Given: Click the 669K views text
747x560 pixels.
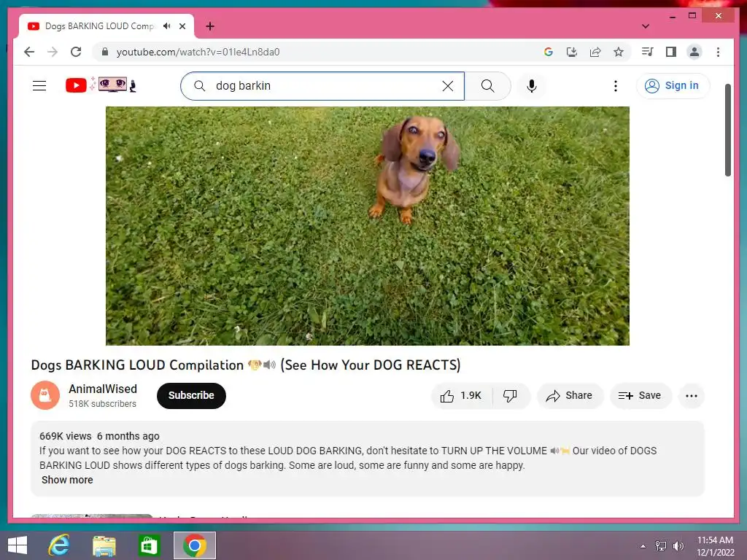Looking at the screenshot, I should coord(65,436).
